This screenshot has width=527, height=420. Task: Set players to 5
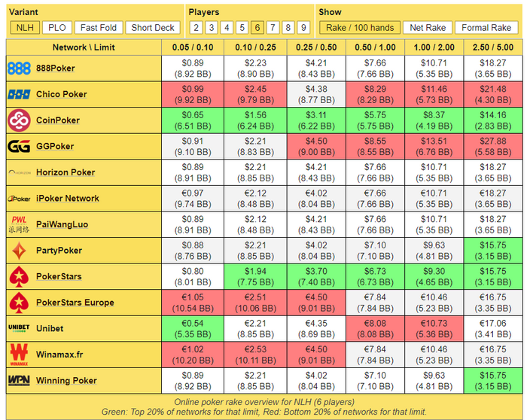[x=242, y=28]
